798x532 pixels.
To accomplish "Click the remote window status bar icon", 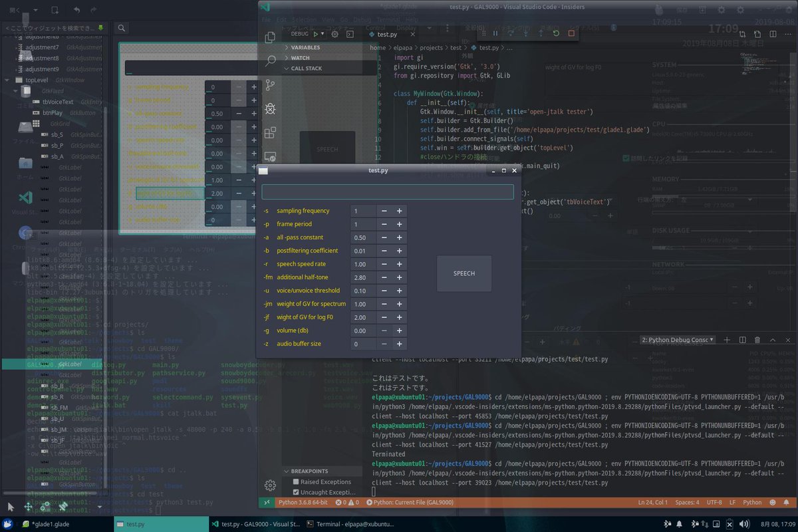I will pyautogui.click(x=267, y=503).
